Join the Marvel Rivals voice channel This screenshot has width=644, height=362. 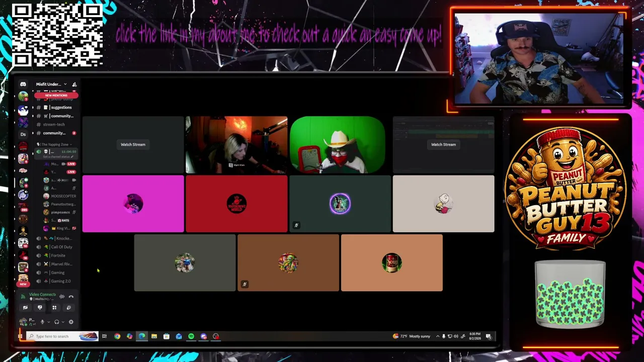[x=56, y=264]
